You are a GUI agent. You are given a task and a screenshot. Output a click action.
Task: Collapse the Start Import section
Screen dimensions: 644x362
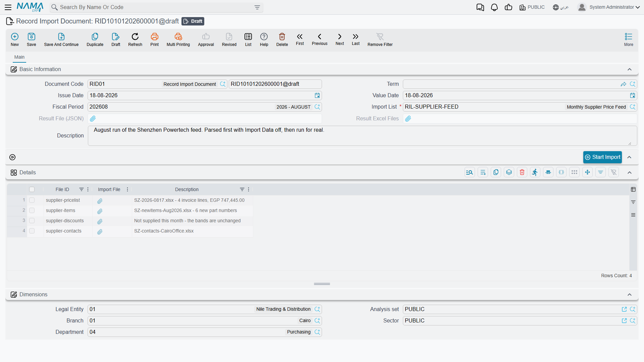pyautogui.click(x=630, y=157)
